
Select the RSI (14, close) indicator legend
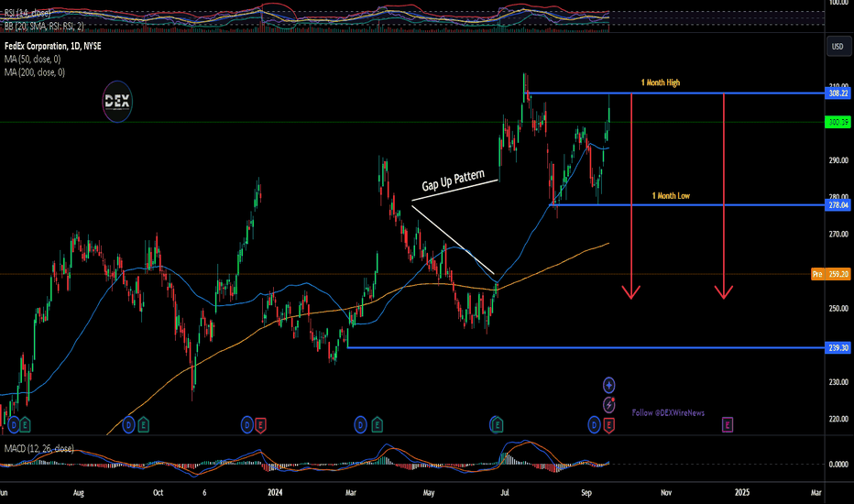27,13
